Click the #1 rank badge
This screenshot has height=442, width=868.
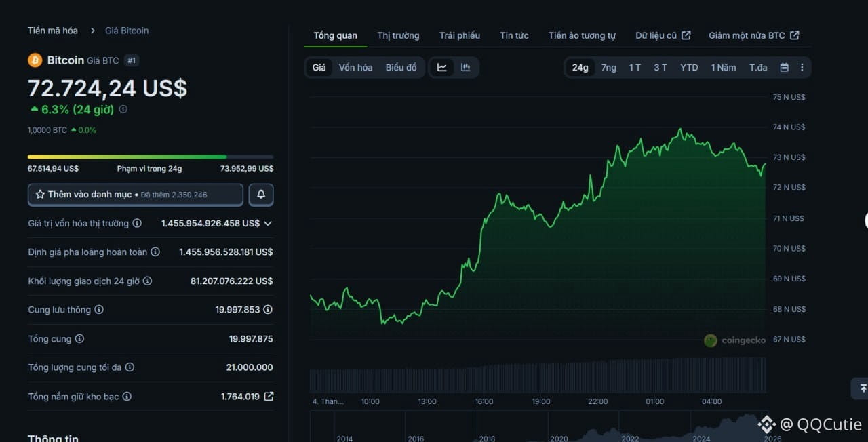(132, 60)
